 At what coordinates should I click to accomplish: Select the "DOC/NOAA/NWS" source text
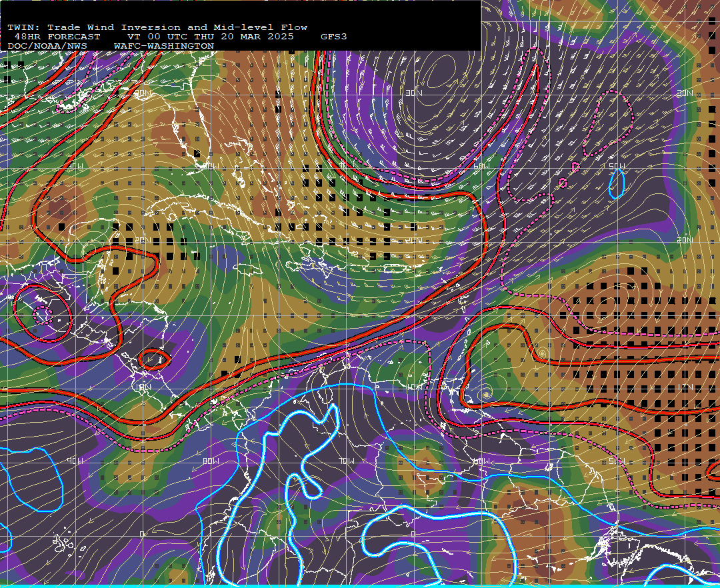coord(47,47)
